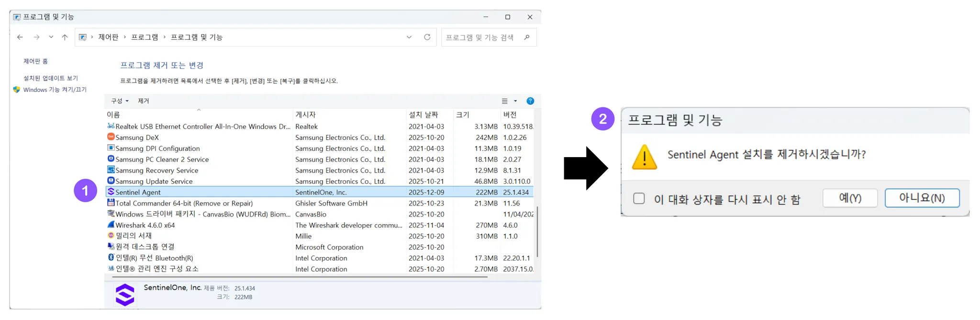Go up one level with up arrow

click(x=65, y=37)
